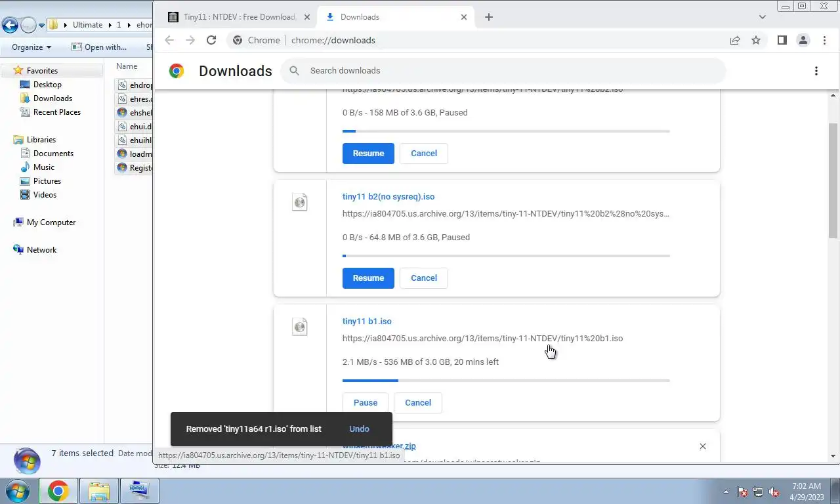Close the Tiny11 : NTDEV tab

pos(306,17)
